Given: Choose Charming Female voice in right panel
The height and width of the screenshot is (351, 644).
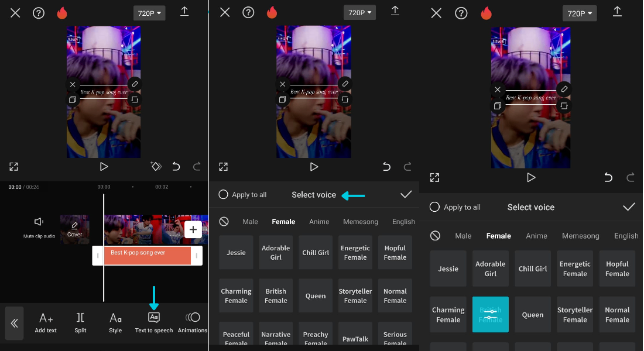Looking at the screenshot, I should point(448,315).
